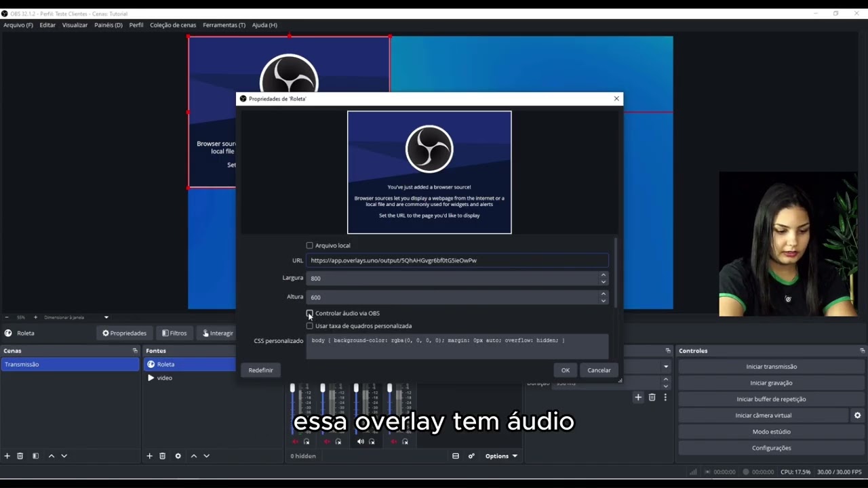Image resolution: width=868 pixels, height=488 pixels.
Task: Click Iniciar buffer de repetição
Action: 771,399
